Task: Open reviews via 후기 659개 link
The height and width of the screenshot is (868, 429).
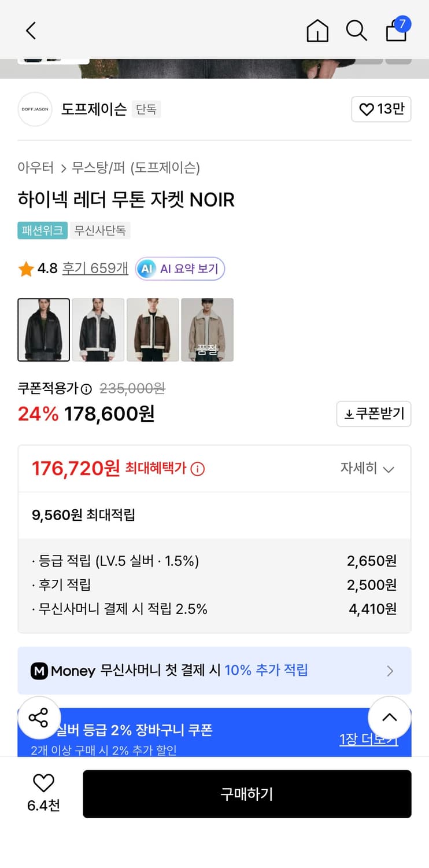Action: [95, 269]
